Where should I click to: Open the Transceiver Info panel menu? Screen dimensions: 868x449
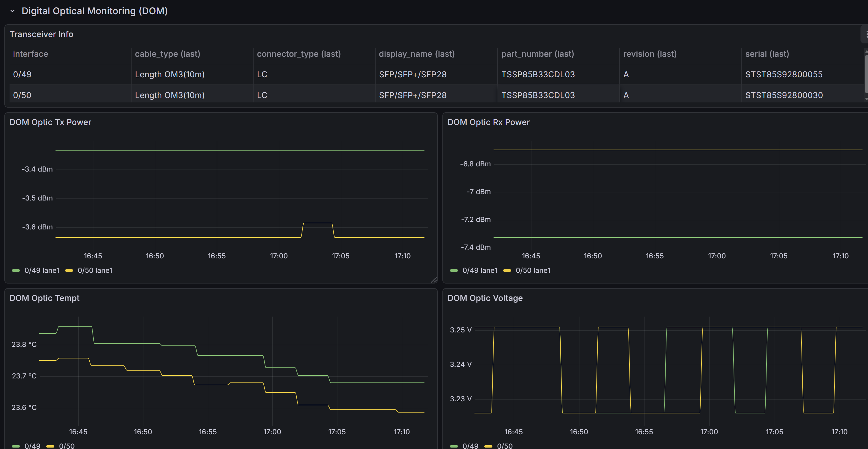(865, 34)
